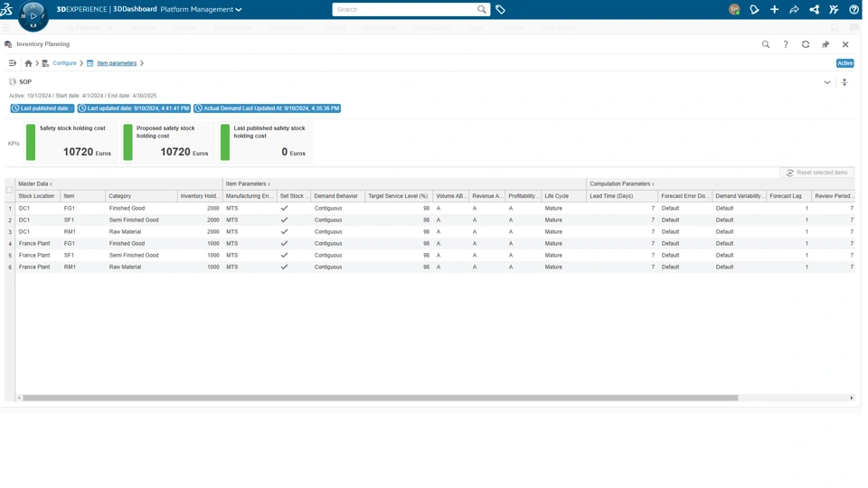Click the Reset selected items icon

coord(790,173)
